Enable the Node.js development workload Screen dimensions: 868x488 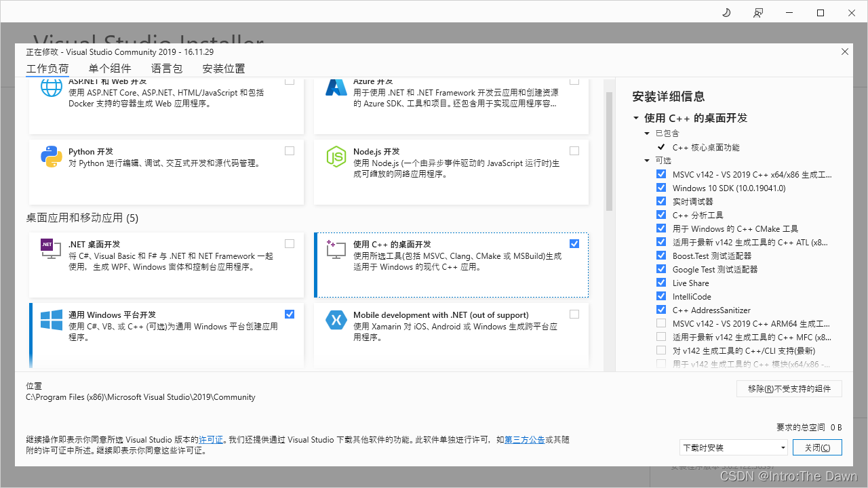pyautogui.click(x=574, y=151)
